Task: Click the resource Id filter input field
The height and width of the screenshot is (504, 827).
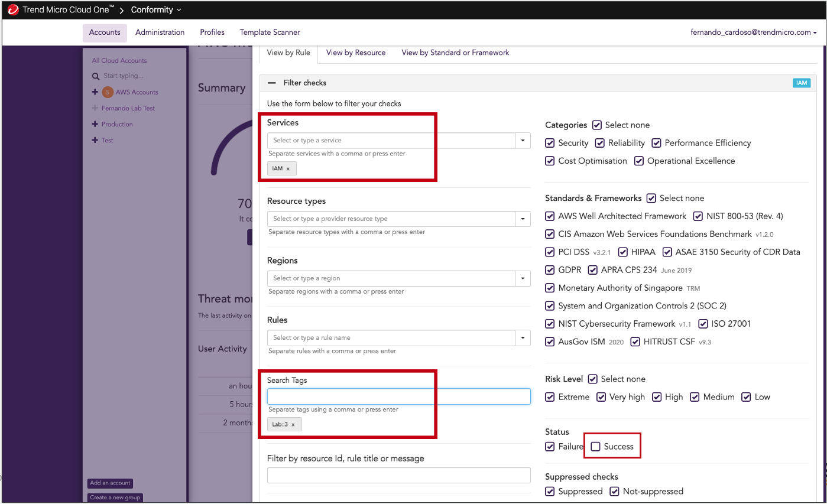Action: click(x=399, y=476)
